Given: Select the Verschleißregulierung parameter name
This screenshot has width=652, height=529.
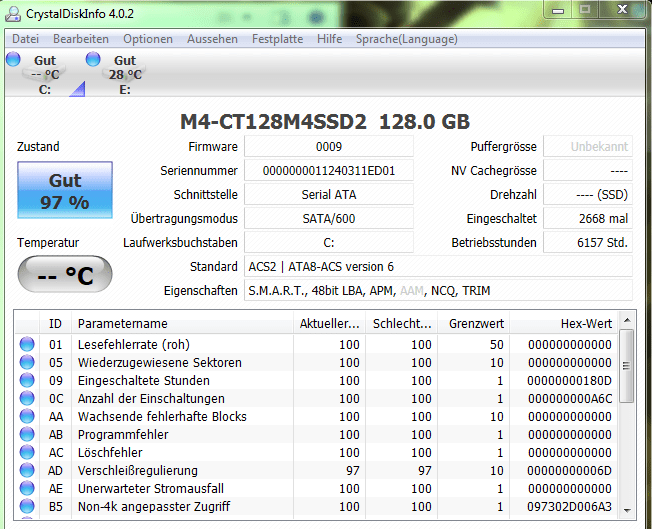Looking at the screenshot, I should (x=138, y=470).
